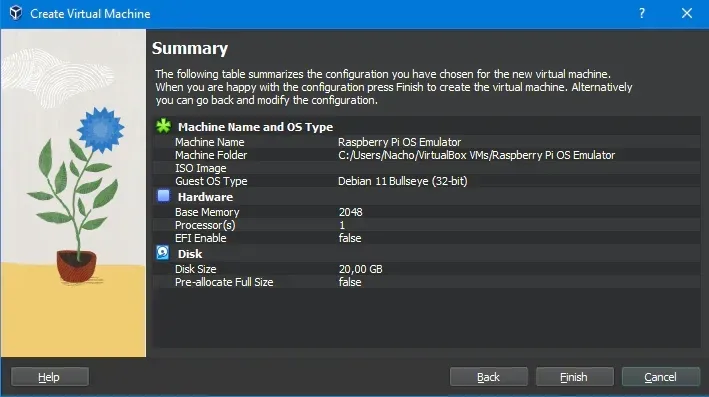Cancel the virtual machine creation
Screen dimensions: 709x397
pyautogui.click(x=661, y=377)
